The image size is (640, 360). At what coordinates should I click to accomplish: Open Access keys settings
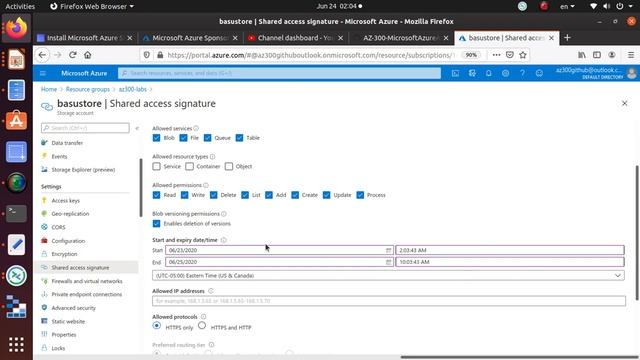tap(66, 200)
